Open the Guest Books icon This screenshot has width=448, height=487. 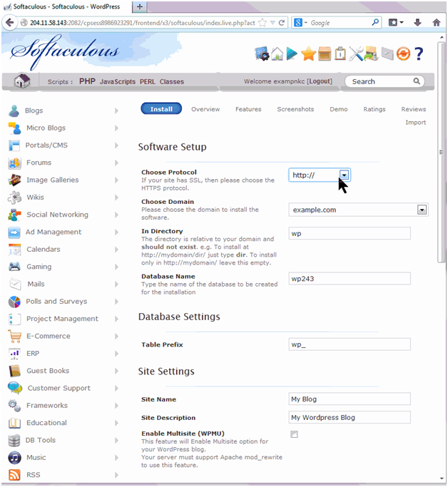click(14, 371)
